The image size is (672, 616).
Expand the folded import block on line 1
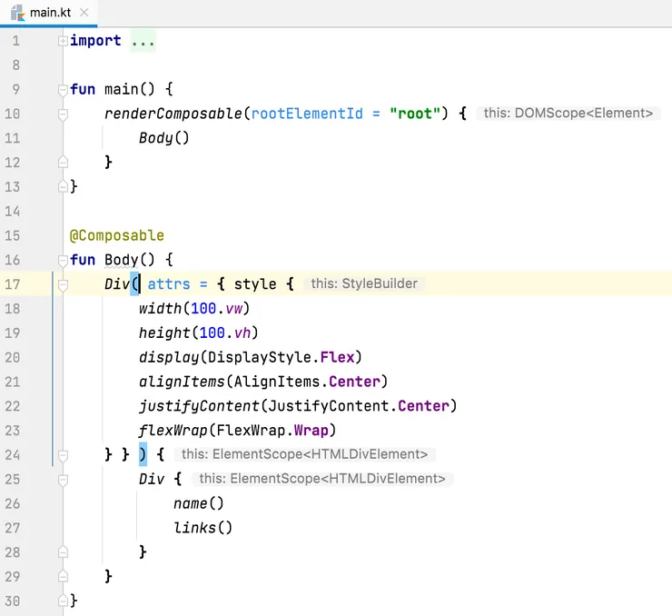(x=63, y=41)
